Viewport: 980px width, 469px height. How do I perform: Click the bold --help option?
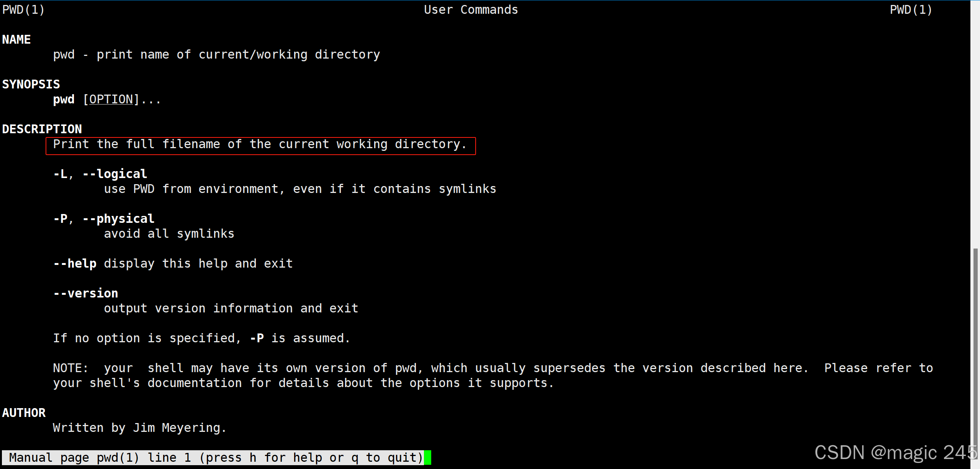click(75, 263)
